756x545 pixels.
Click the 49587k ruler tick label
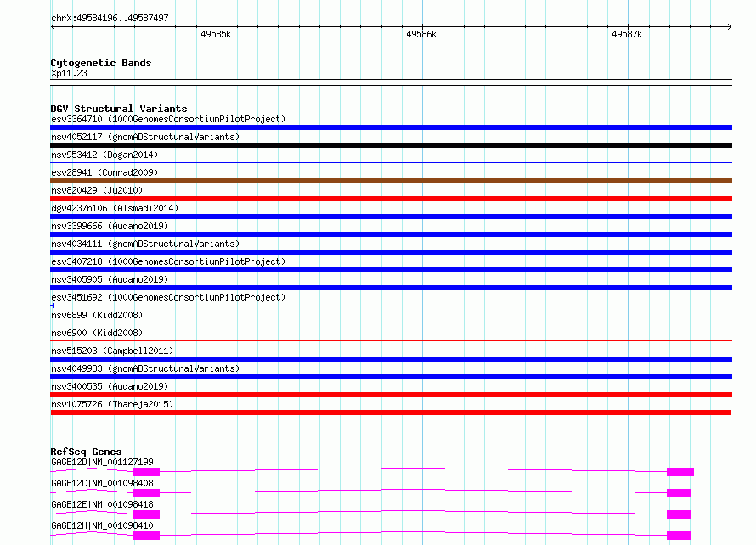627,34
